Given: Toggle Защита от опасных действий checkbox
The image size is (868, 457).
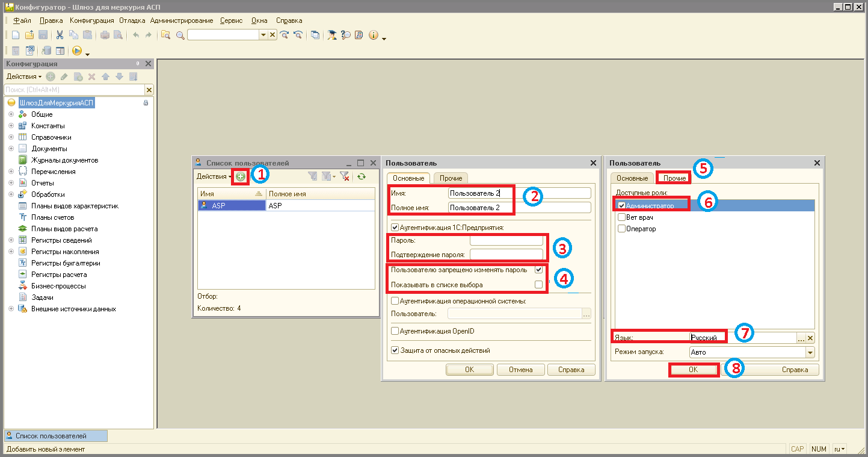Looking at the screenshot, I should point(395,350).
